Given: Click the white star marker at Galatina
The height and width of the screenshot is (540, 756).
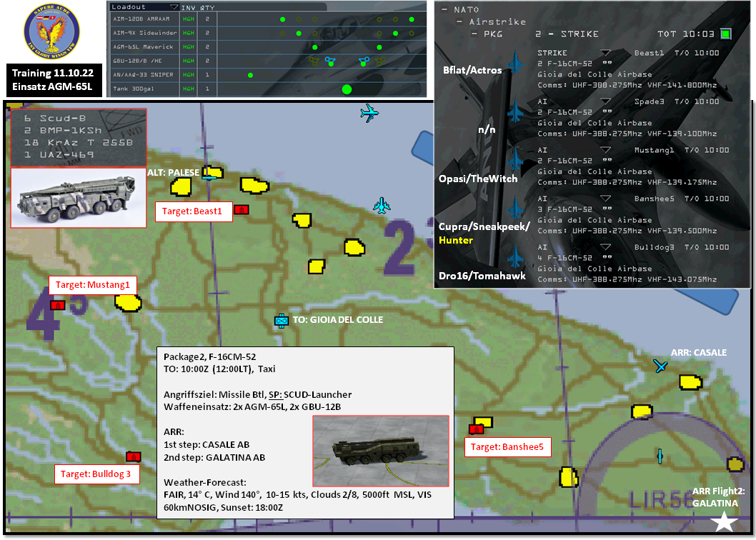Looking at the screenshot, I should click(724, 522).
